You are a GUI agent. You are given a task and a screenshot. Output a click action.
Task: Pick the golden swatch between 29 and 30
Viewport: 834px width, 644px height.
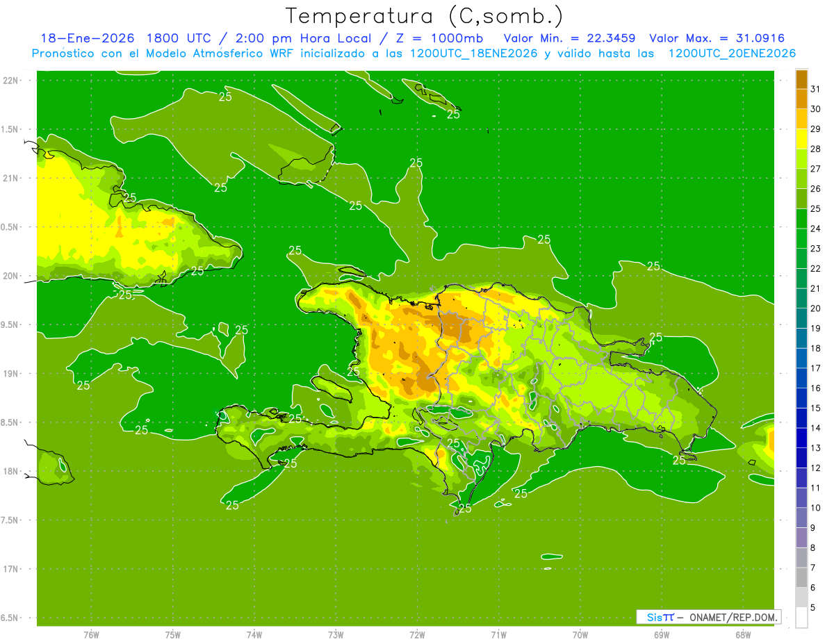[x=801, y=119]
